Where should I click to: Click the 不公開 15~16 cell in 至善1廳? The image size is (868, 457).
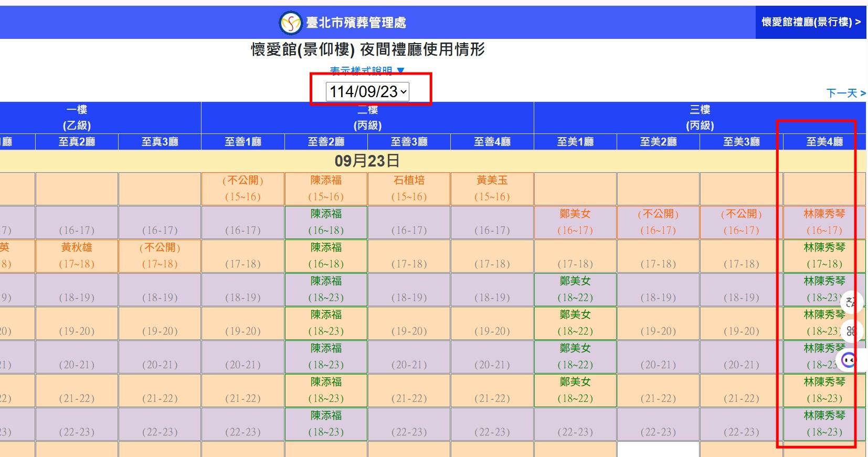[243, 189]
